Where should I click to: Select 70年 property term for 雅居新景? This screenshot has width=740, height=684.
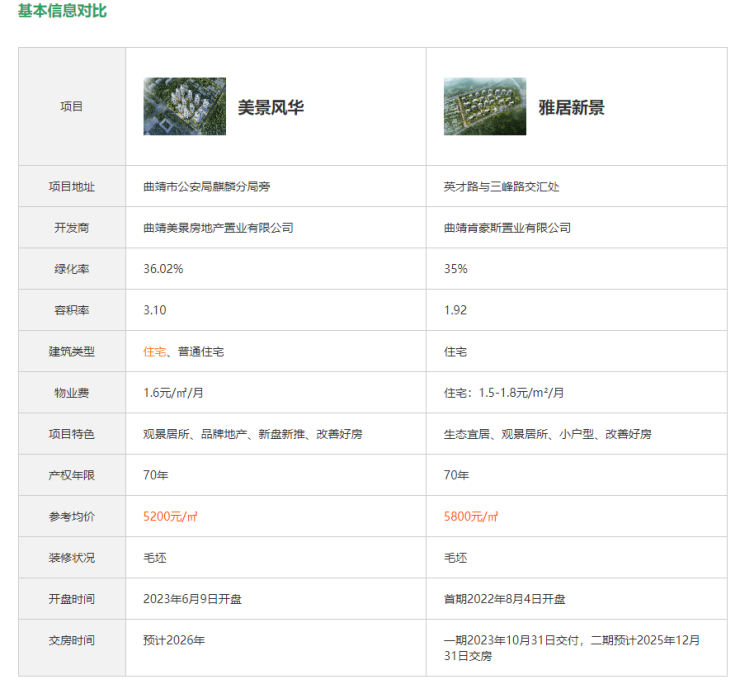pos(456,475)
